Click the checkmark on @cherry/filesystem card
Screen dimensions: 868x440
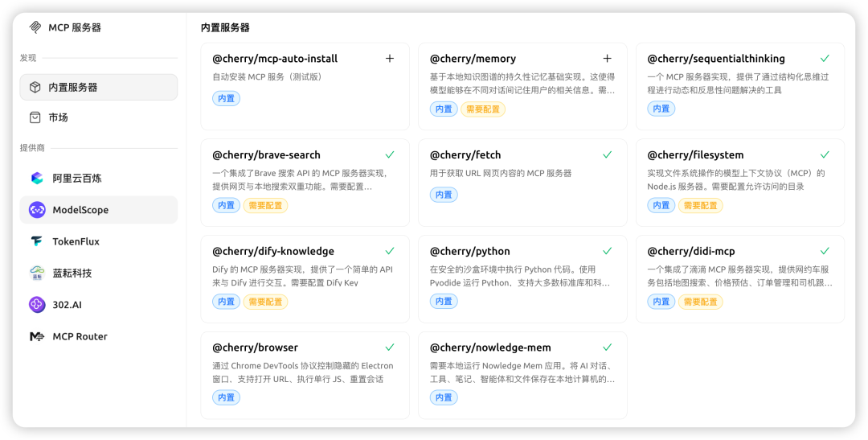click(825, 154)
